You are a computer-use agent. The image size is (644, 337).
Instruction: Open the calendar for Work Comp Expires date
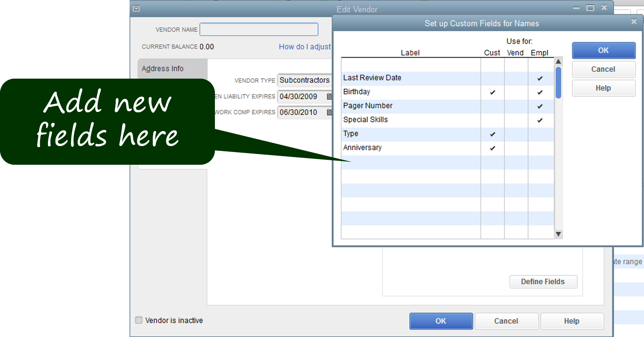pyautogui.click(x=329, y=112)
